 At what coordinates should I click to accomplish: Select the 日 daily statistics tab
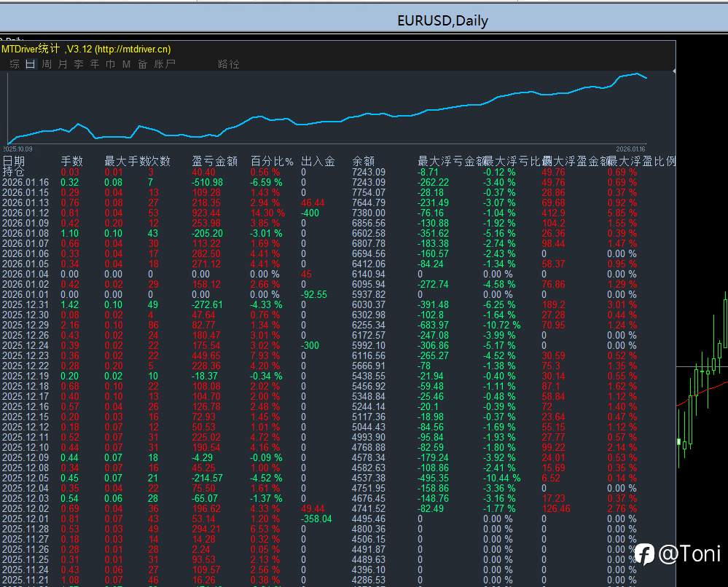(x=30, y=64)
